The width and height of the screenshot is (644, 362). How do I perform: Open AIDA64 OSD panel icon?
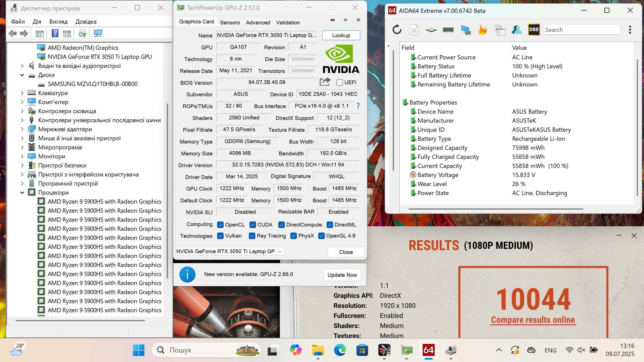[534, 30]
